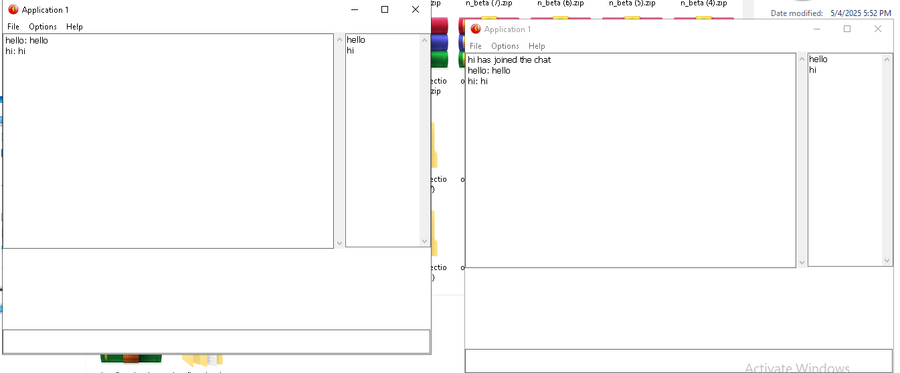Focus the message input box in right window

678,361
